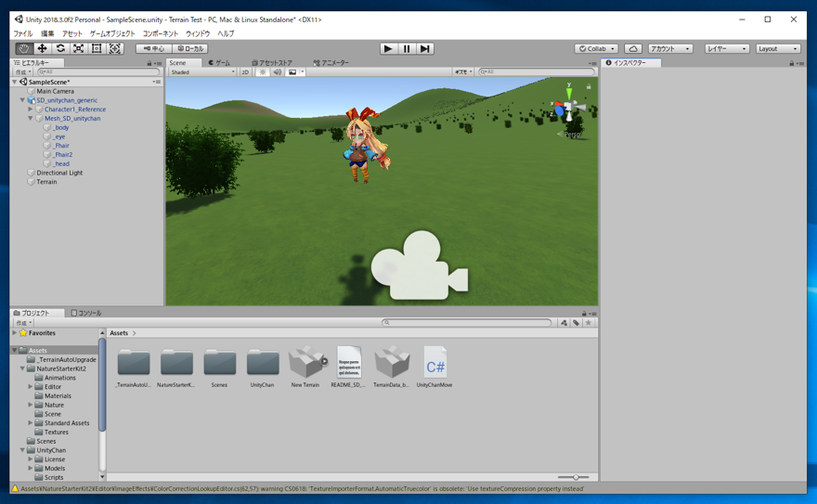Click the Step frame button
Image resolution: width=817 pixels, height=504 pixels.
pyautogui.click(x=424, y=48)
